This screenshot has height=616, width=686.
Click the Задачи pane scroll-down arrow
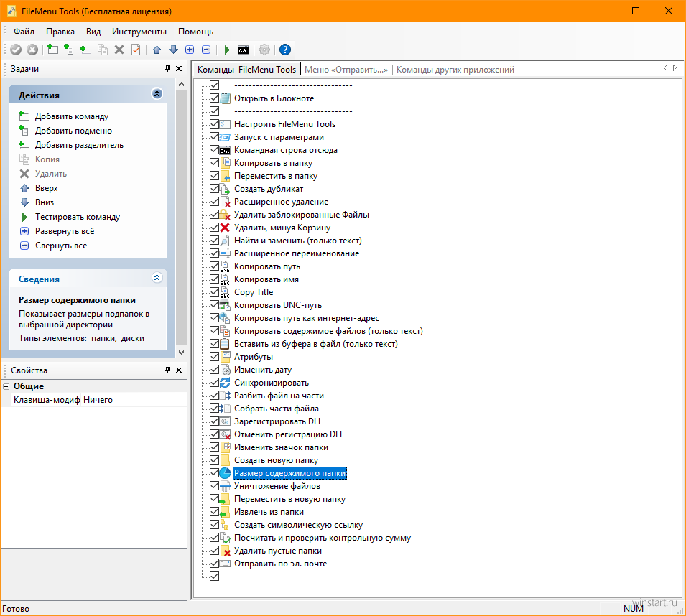[182, 353]
